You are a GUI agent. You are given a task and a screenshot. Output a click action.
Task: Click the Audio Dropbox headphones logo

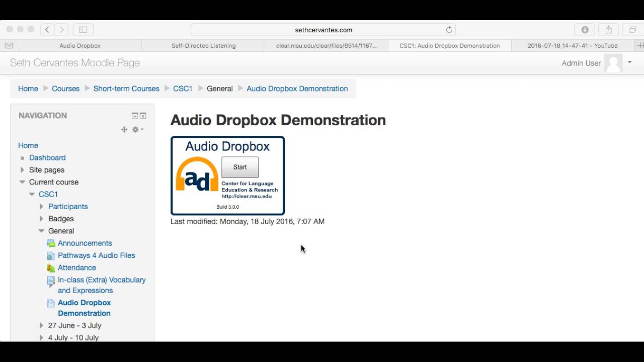point(197,174)
